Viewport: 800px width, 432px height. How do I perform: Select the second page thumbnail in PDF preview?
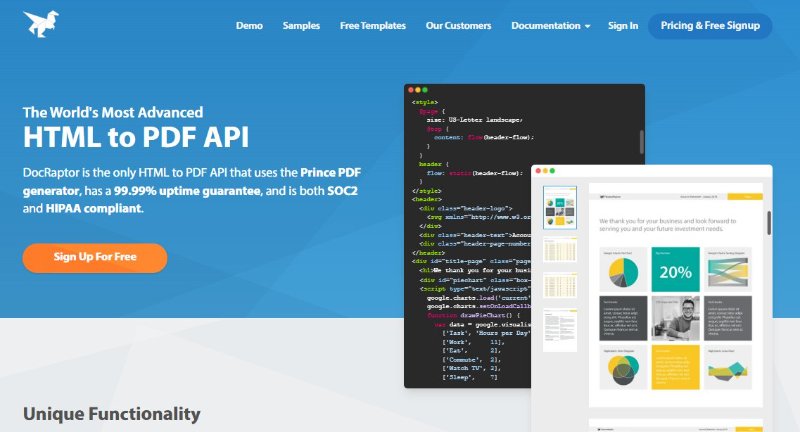pos(559,249)
